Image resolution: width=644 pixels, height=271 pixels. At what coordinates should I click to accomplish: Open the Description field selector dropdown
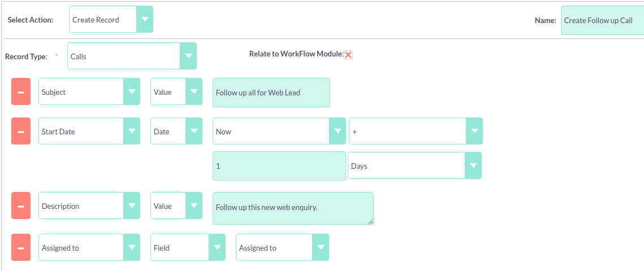pyautogui.click(x=89, y=206)
